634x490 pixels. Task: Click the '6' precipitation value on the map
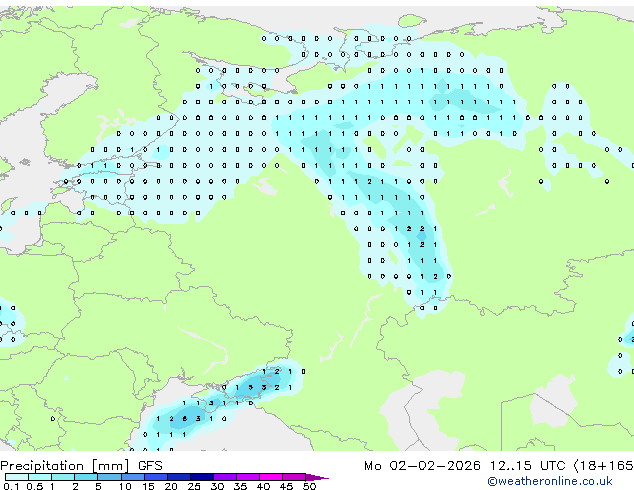point(184,418)
